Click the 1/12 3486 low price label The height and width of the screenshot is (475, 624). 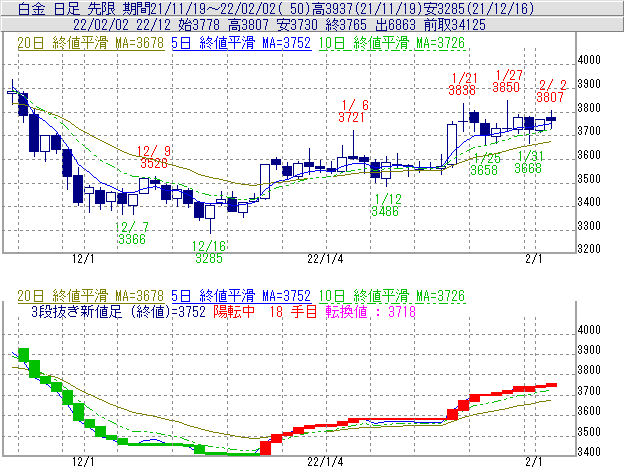coord(386,205)
